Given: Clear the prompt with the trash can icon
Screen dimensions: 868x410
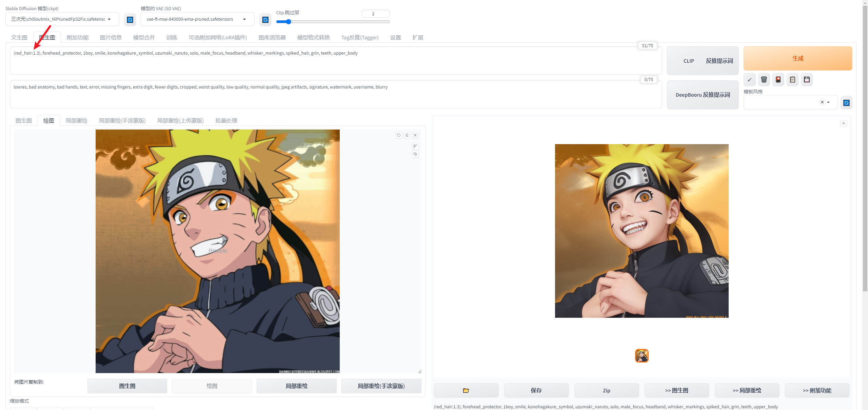Looking at the screenshot, I should (764, 80).
